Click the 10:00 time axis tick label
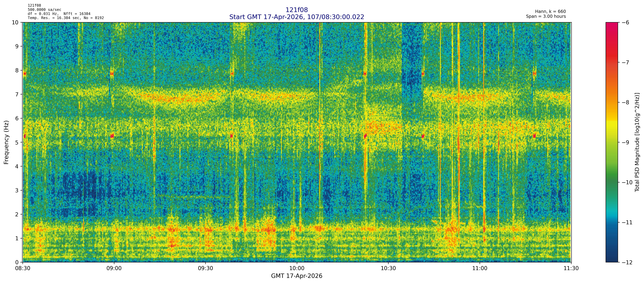 point(297,268)
